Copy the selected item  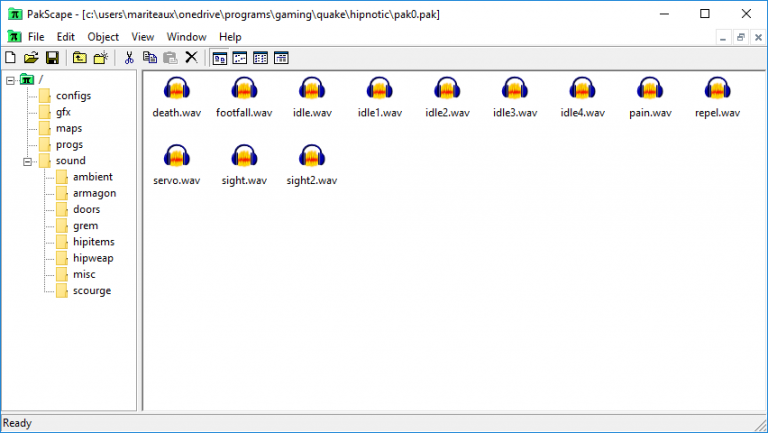(x=149, y=58)
